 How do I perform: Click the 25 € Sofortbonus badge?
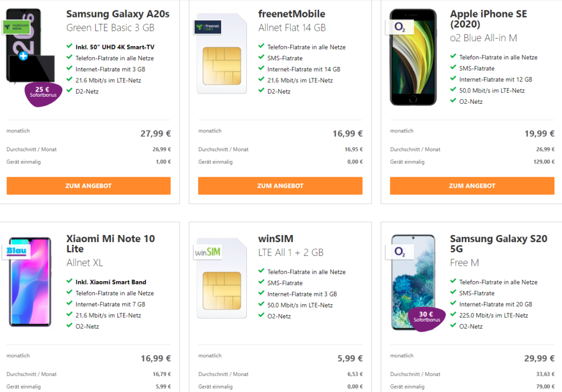click(43, 94)
